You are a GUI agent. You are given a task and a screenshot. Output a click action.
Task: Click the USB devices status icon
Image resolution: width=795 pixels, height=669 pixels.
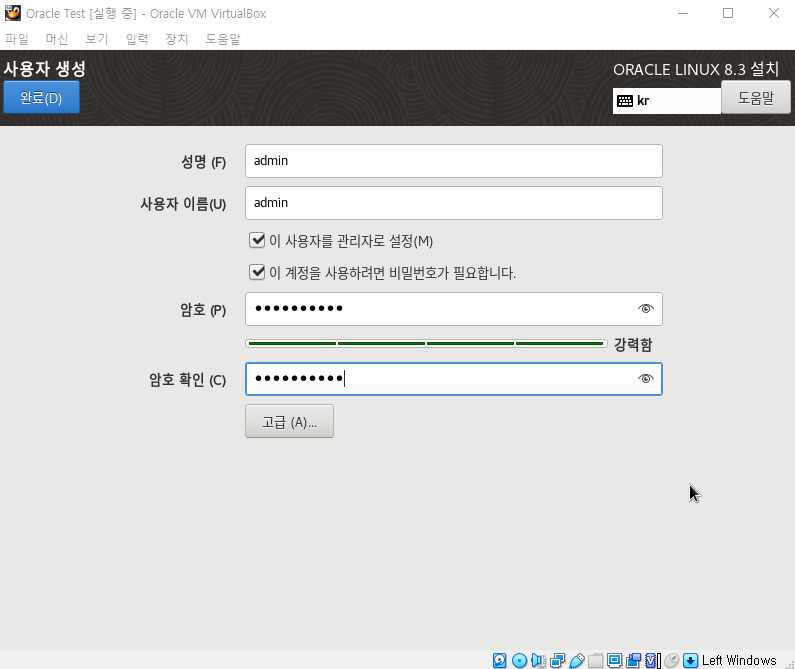pos(576,660)
